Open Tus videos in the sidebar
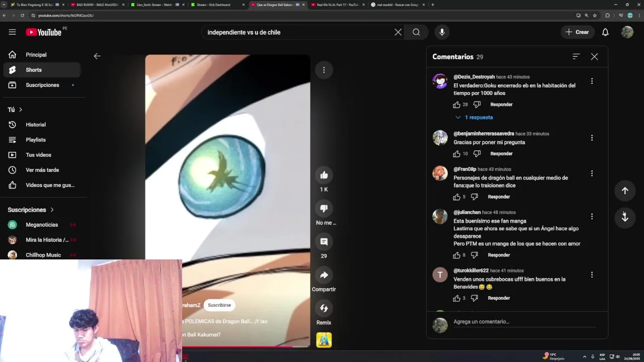 tap(42, 155)
